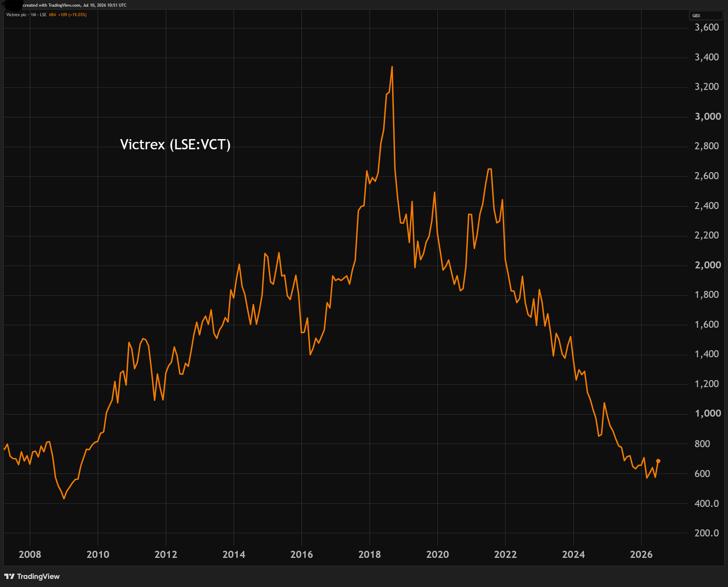Select the Victrex (LSE:VCT) chart title

click(175, 144)
